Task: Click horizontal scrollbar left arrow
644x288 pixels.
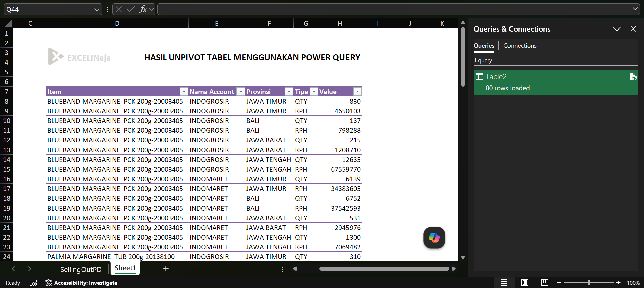Action: click(295, 269)
